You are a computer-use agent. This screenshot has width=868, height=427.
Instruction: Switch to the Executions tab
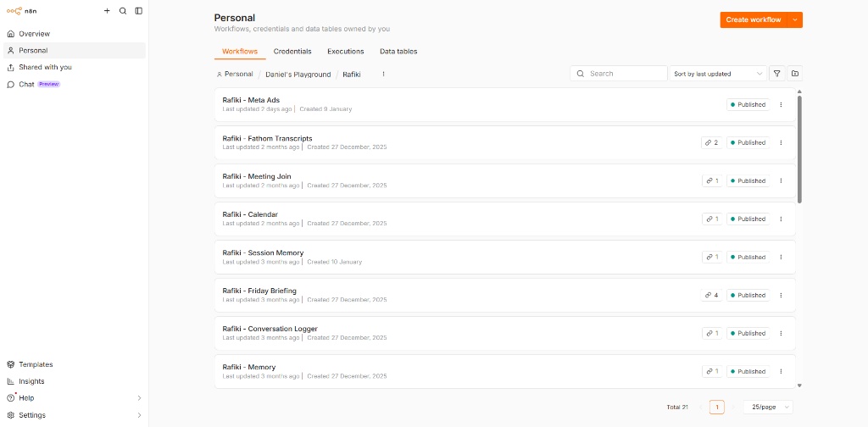tap(346, 52)
